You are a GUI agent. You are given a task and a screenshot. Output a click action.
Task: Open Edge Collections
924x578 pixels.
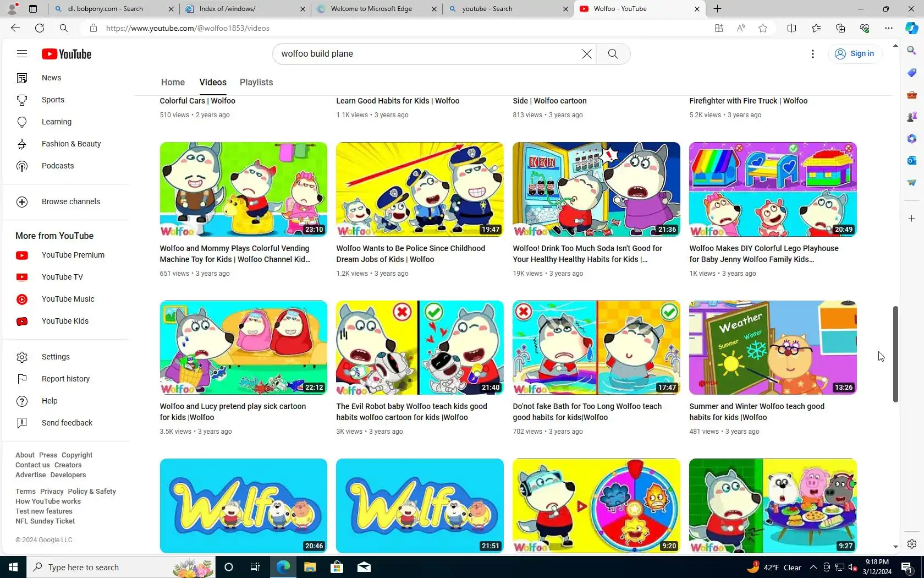840,28
